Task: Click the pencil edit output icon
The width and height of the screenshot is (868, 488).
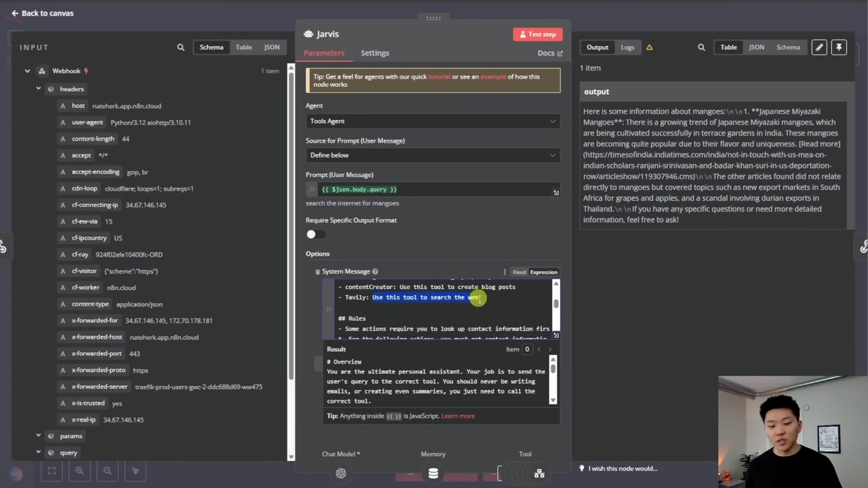Action: [819, 47]
